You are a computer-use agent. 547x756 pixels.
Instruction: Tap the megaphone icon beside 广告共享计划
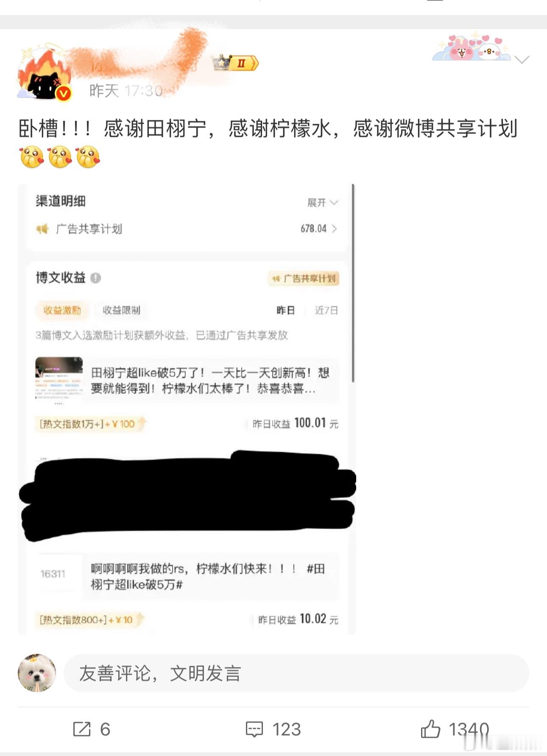(x=42, y=229)
